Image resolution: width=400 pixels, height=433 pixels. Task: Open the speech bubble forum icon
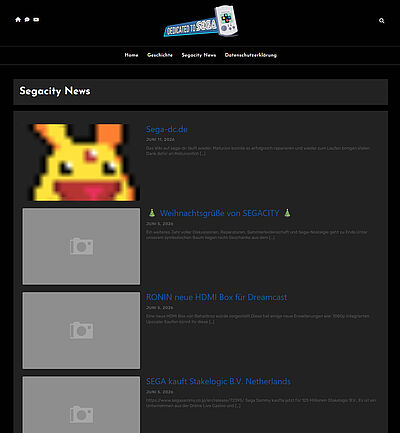coord(27,20)
